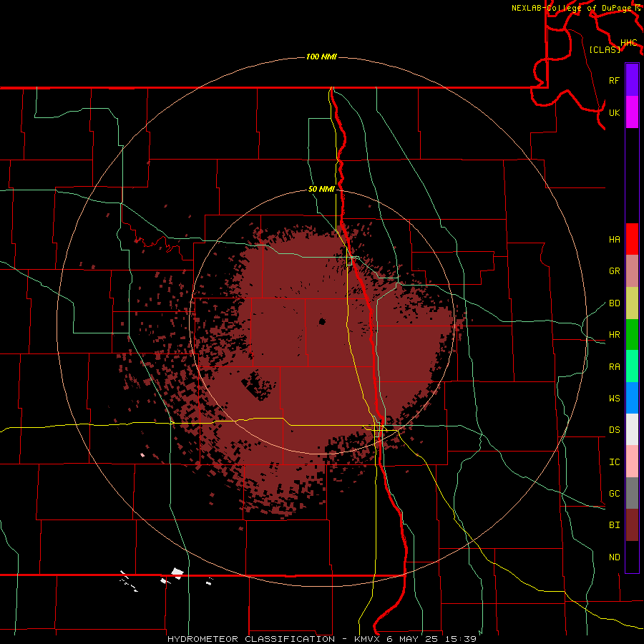Click the HR green legend swatch
The height and width of the screenshot is (644, 644).
click(x=632, y=335)
